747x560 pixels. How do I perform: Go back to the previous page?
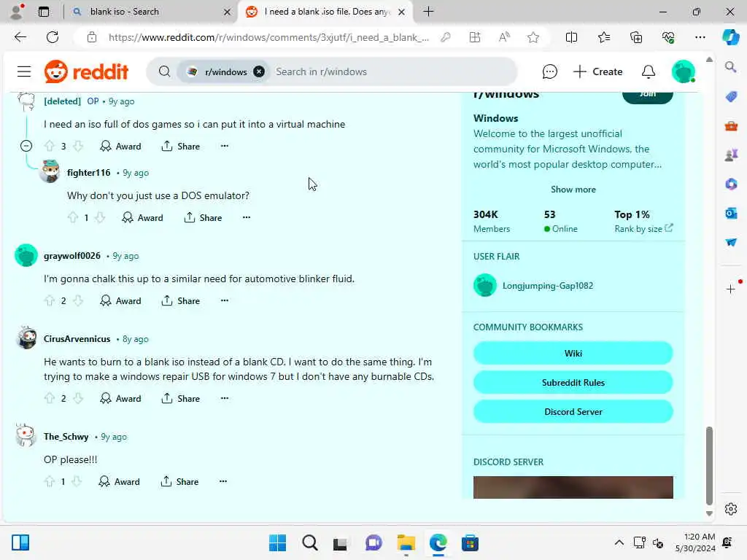pyautogui.click(x=20, y=37)
